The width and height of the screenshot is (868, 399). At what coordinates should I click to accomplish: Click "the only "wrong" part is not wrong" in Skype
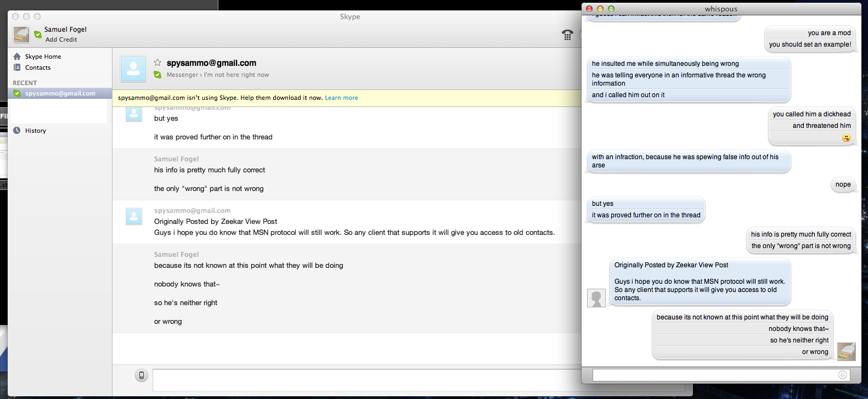(x=208, y=189)
